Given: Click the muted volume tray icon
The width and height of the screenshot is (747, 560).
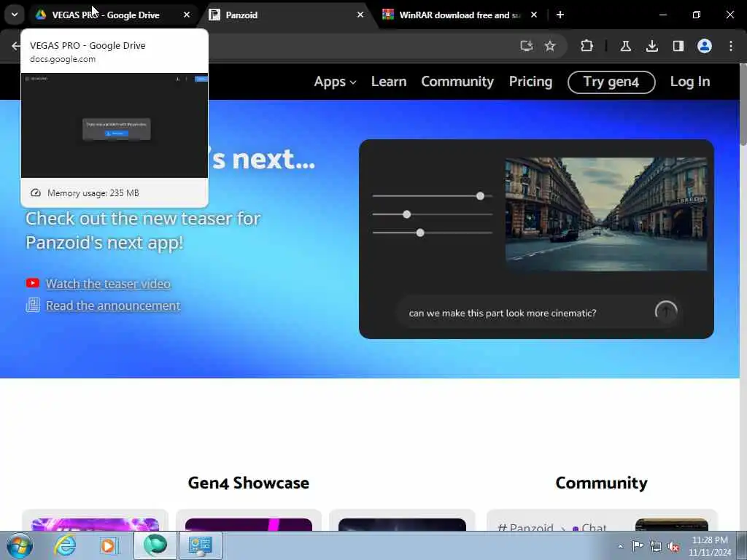Looking at the screenshot, I should [x=673, y=547].
